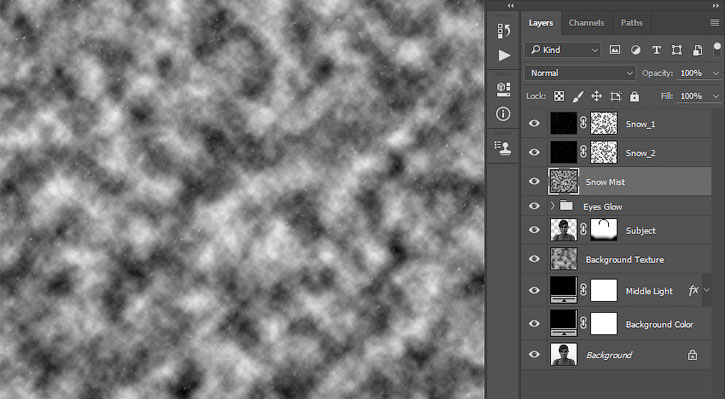The height and width of the screenshot is (399, 725).
Task: Hide the Middle Light layer
Action: pos(534,290)
